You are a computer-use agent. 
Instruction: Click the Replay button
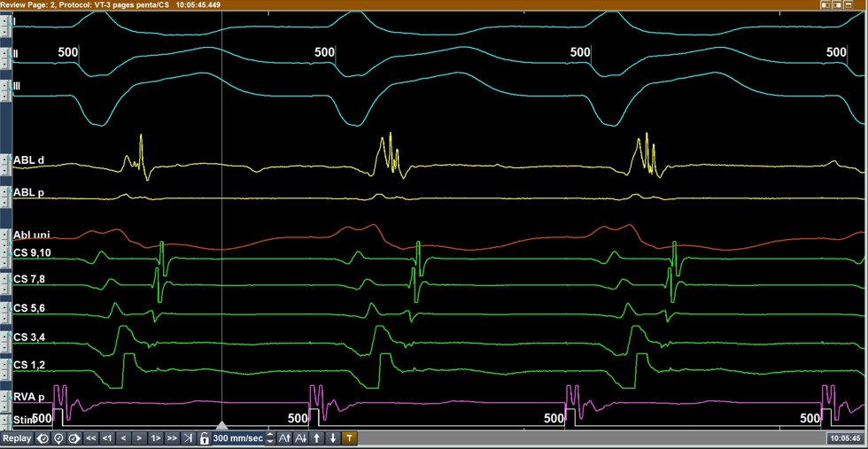17,438
